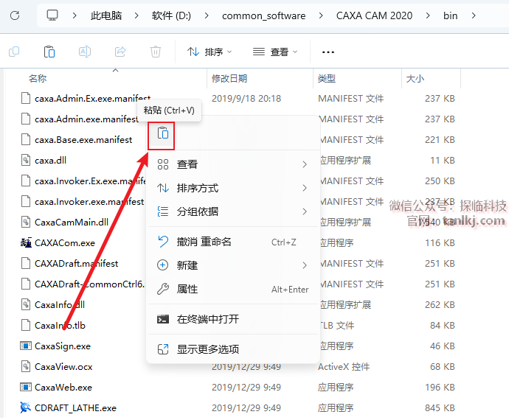
Task: Click the refresh button in address bar
Action: click(x=15, y=15)
